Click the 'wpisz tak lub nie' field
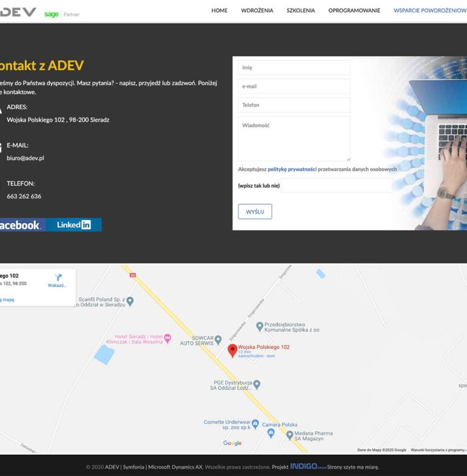Image resolution: width=467 pixels, height=476 pixels. [337, 185]
